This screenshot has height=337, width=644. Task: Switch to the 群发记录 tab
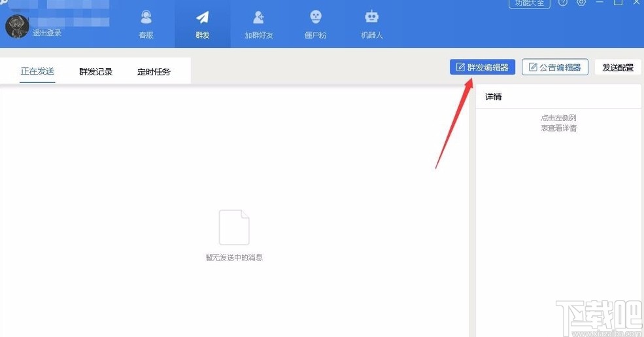(x=95, y=71)
